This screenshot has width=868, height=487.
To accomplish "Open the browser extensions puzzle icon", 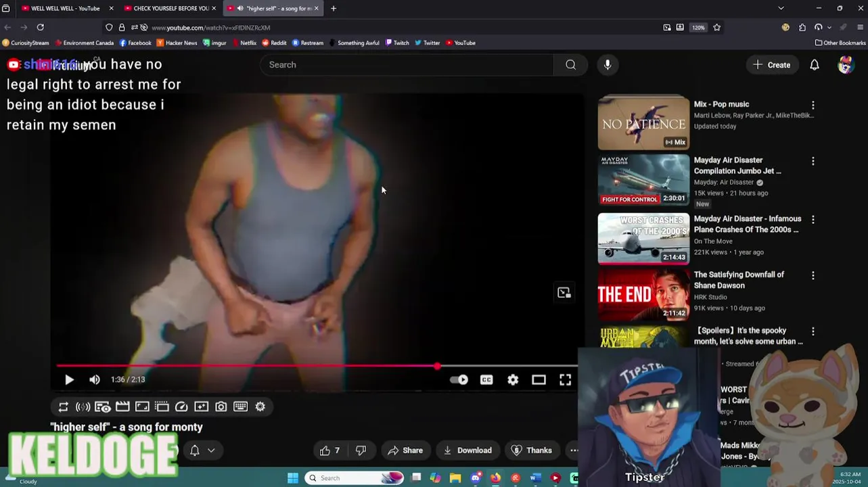I will coord(802,28).
